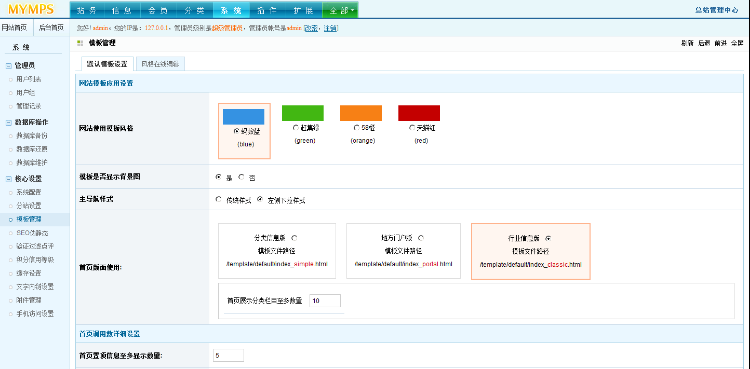Select the red template style radio
Image resolution: width=750 pixels, height=369 pixels.
pos(412,128)
